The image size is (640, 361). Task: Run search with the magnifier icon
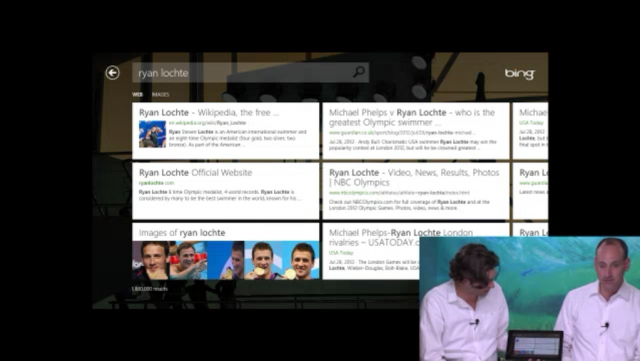358,72
